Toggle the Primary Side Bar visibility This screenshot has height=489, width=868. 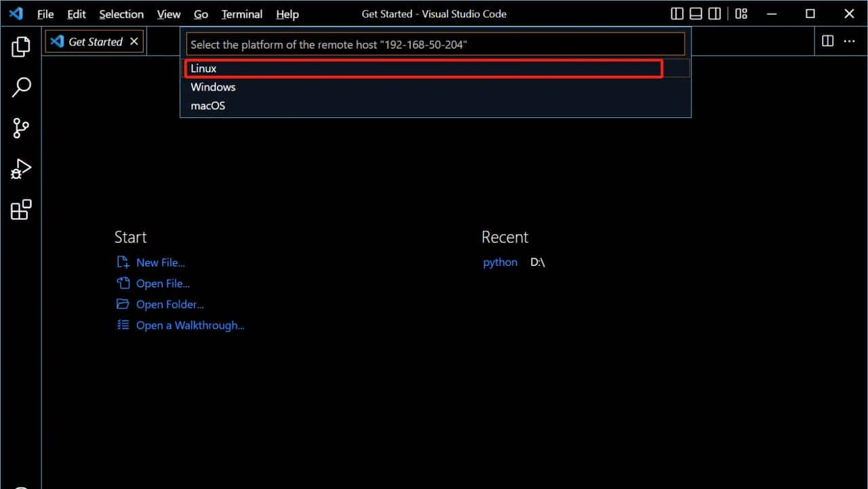pyautogui.click(x=676, y=14)
